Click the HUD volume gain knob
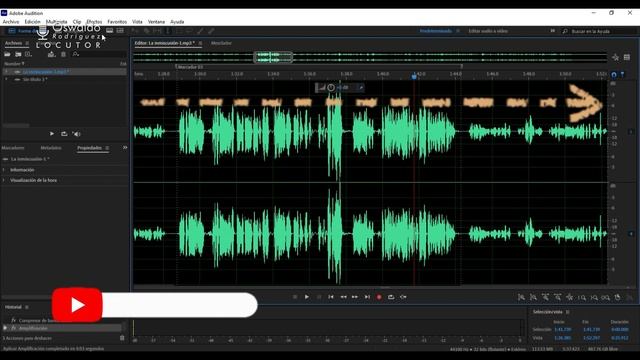 (x=331, y=87)
